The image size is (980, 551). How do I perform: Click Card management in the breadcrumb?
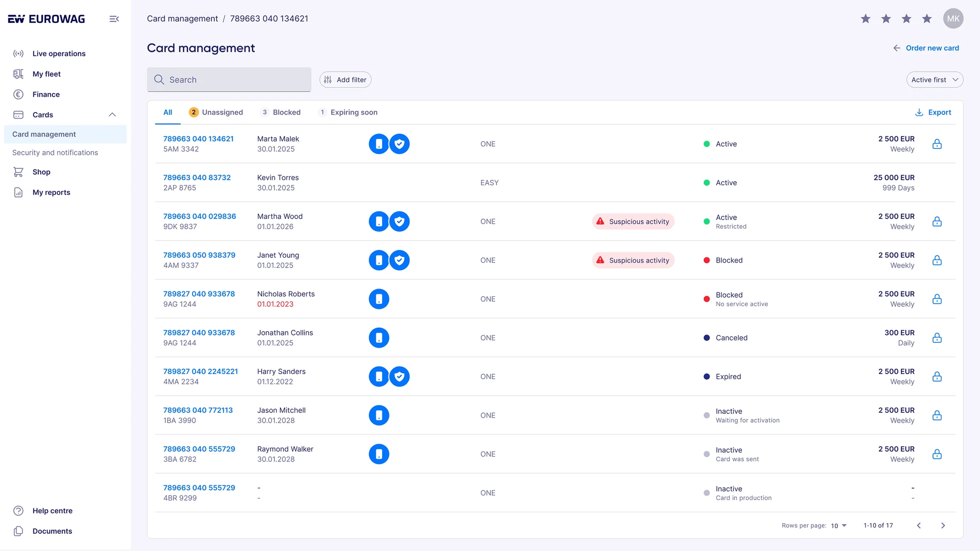pyautogui.click(x=182, y=19)
